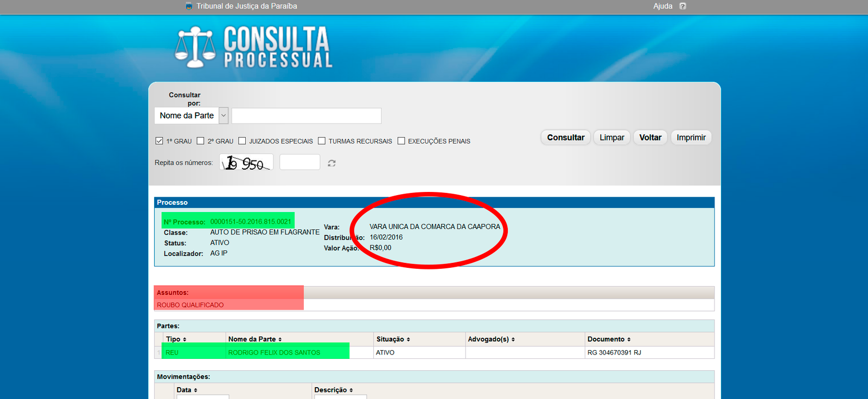This screenshot has width=868, height=399.
Task: Sort by Nome da Parte column
Action: (255, 339)
